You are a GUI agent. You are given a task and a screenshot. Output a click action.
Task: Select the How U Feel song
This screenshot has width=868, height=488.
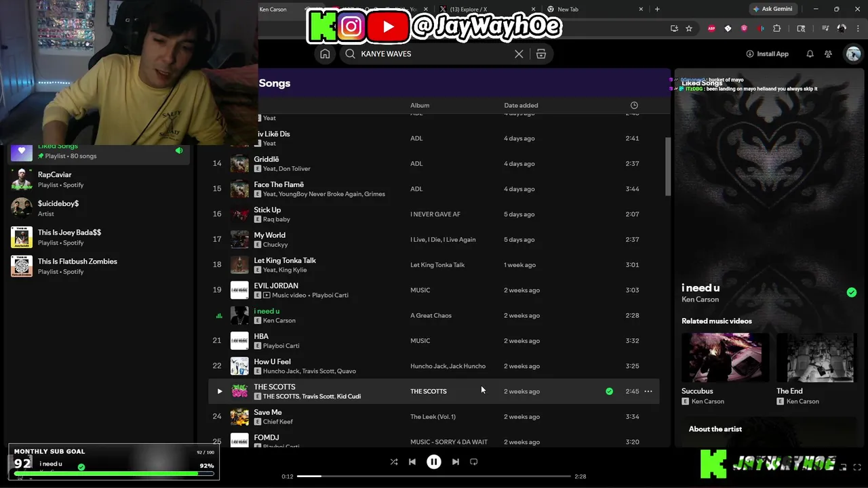pyautogui.click(x=272, y=362)
